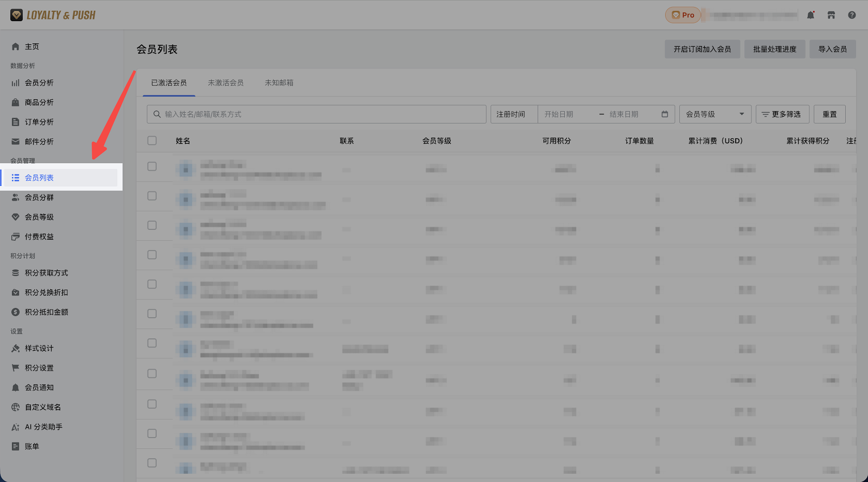Toggle the select-all checkbox in table header
868x482 pixels.
pyautogui.click(x=152, y=140)
